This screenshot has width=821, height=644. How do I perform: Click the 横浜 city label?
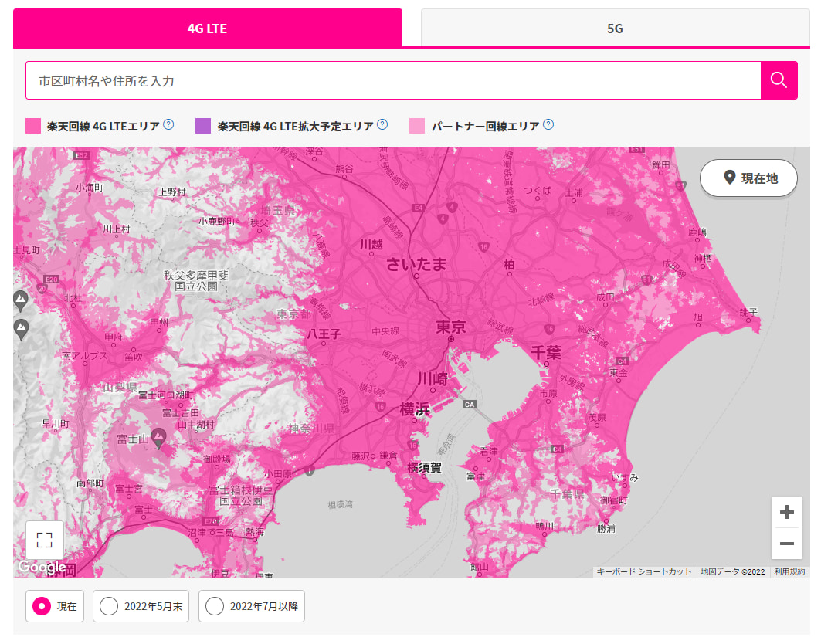415,409
